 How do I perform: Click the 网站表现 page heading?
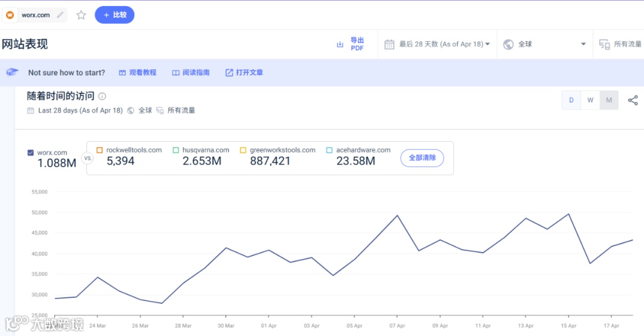[24, 44]
